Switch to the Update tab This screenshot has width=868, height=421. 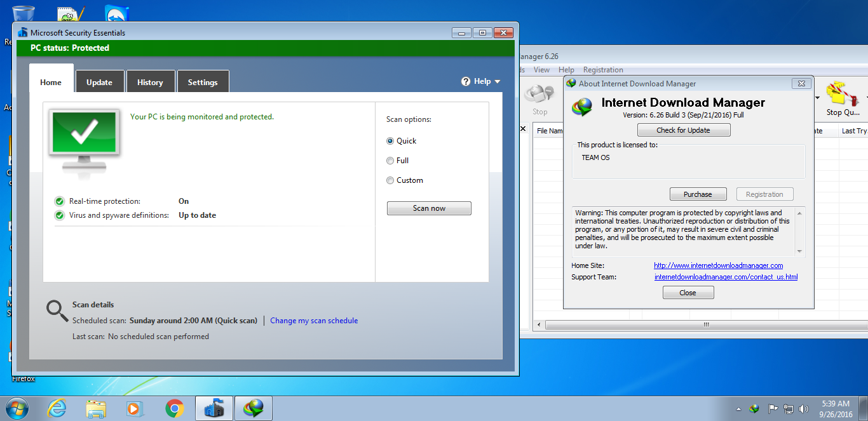click(100, 82)
